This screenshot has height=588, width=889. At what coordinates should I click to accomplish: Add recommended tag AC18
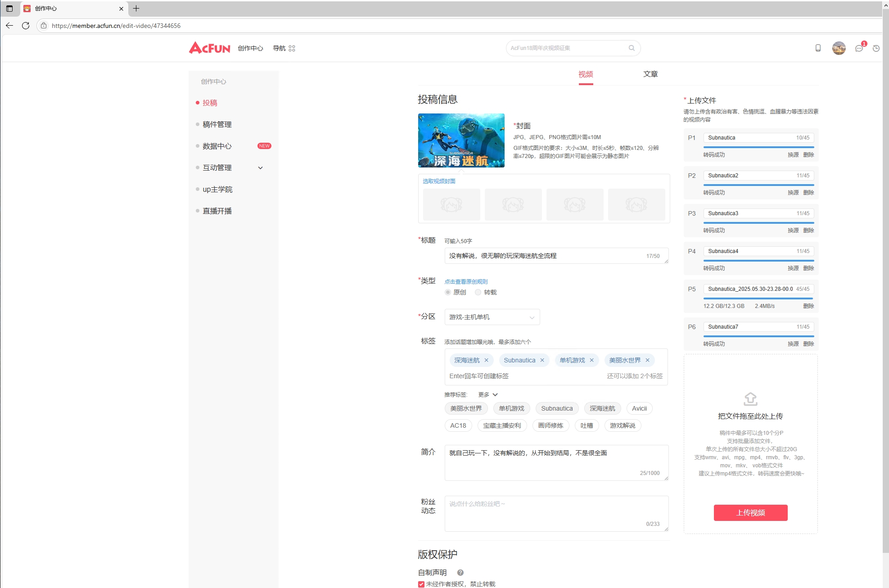click(x=458, y=425)
